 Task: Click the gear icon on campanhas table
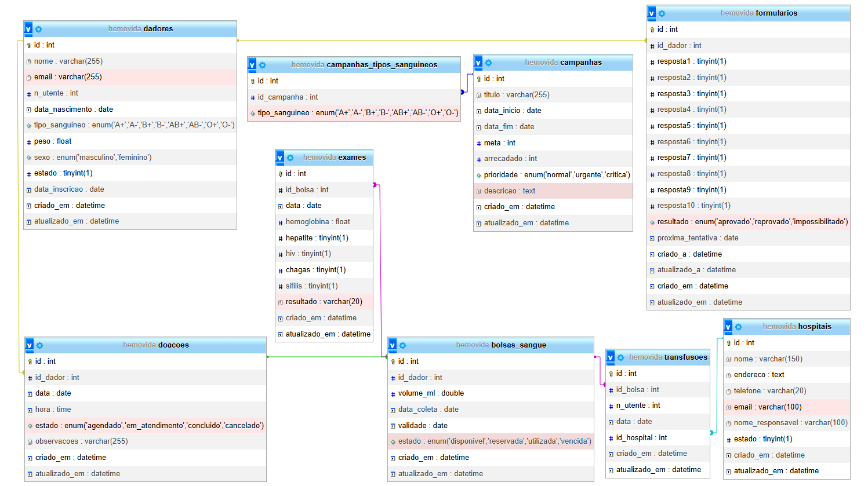(488, 63)
